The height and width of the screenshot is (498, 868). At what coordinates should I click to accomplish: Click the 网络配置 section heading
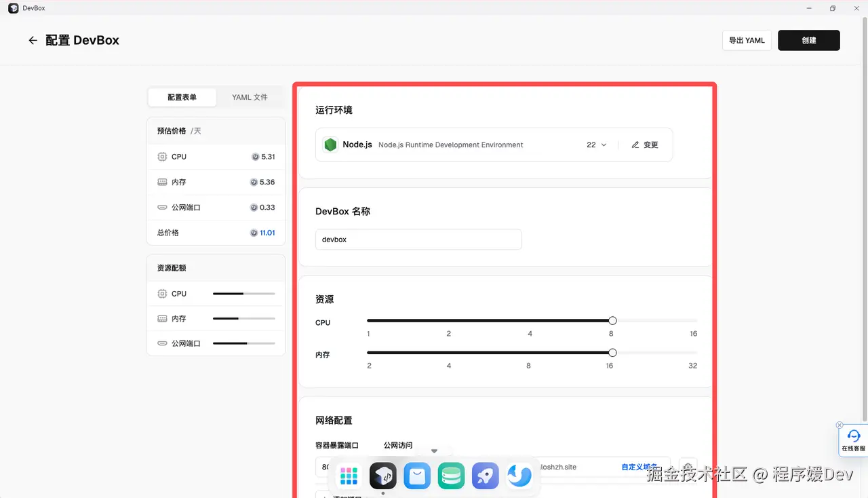334,421
